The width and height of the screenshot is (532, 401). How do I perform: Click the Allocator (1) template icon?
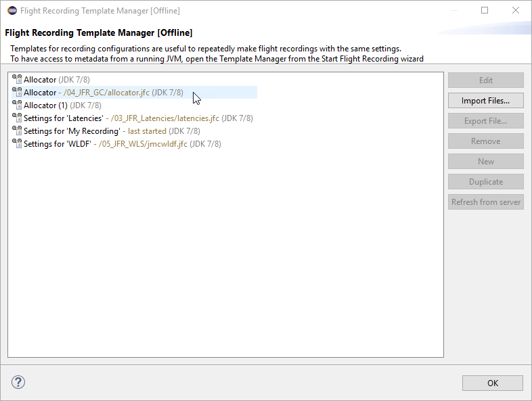point(17,105)
